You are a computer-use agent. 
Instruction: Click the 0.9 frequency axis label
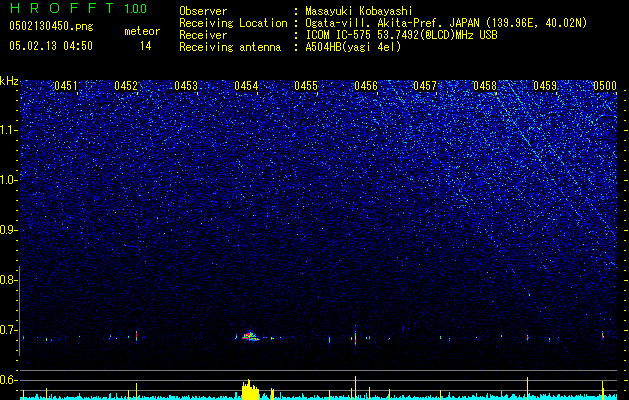click(8, 230)
